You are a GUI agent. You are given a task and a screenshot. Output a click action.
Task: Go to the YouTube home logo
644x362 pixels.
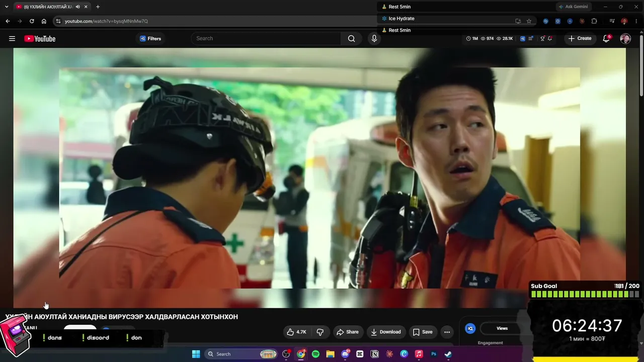[40, 39]
